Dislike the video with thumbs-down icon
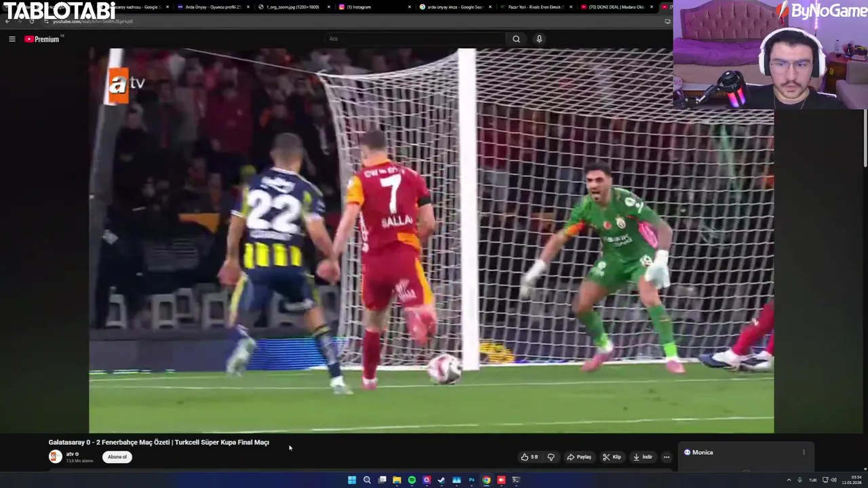 click(x=551, y=457)
